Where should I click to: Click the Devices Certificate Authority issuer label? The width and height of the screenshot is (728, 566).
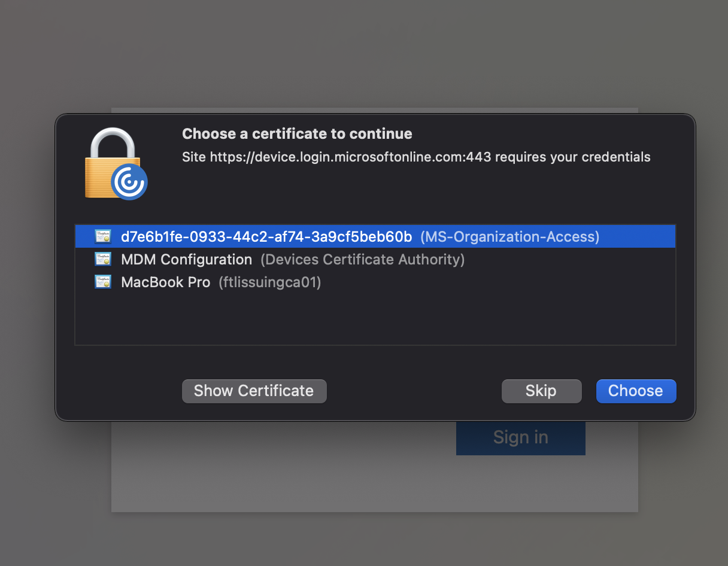[x=362, y=260]
